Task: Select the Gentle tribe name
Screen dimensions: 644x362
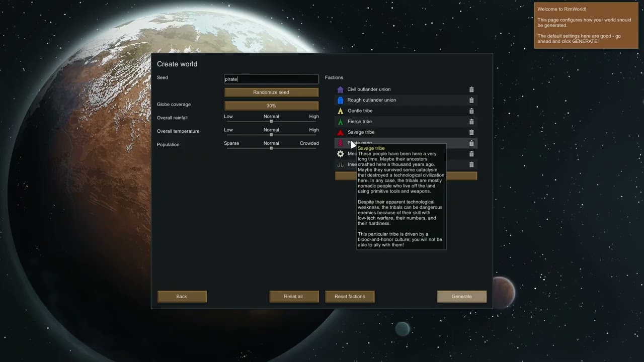Action: (360, 111)
